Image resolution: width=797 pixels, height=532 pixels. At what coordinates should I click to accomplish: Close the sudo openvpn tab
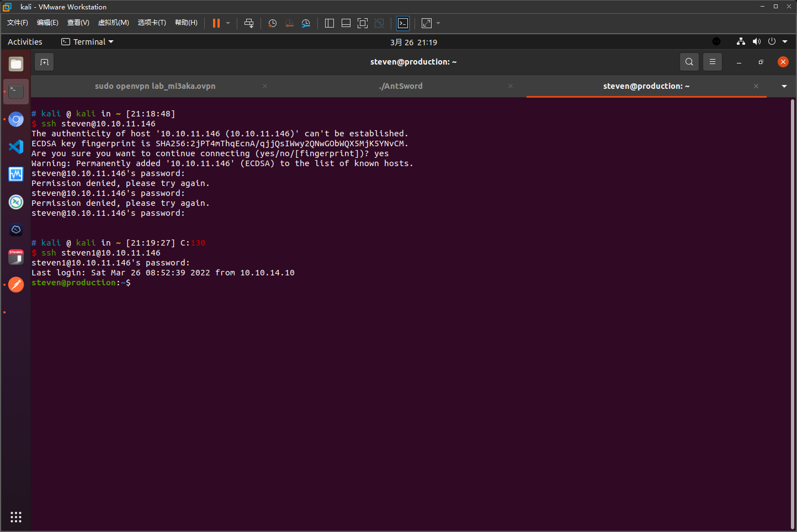[x=265, y=86]
